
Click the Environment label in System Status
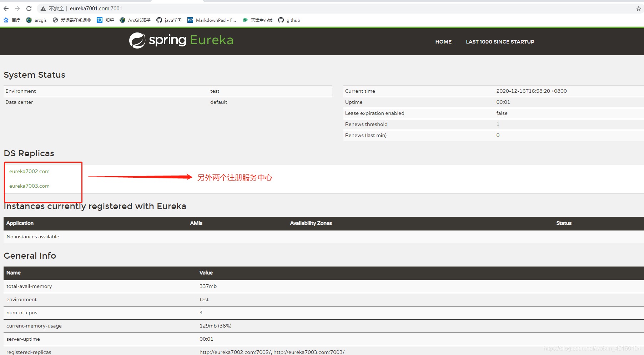(x=21, y=91)
